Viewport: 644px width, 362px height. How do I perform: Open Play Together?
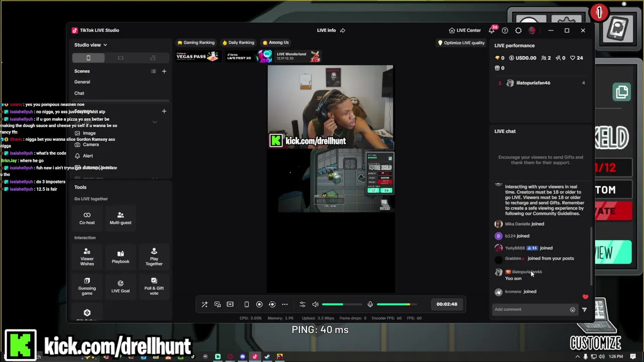154,256
